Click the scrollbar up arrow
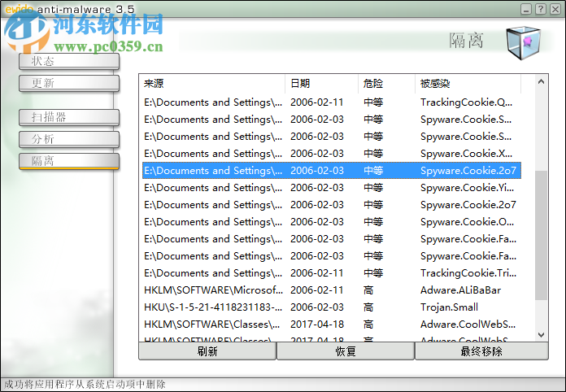The image size is (566, 392). (x=541, y=82)
